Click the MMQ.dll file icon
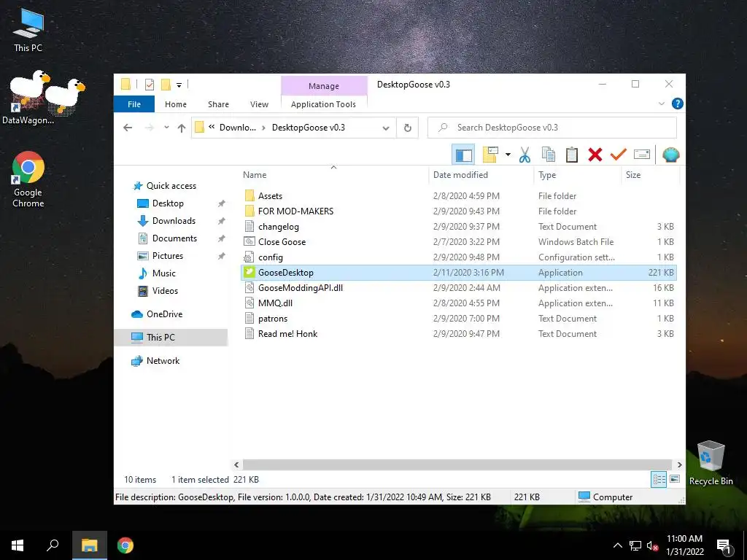The image size is (747, 560). [x=249, y=303]
